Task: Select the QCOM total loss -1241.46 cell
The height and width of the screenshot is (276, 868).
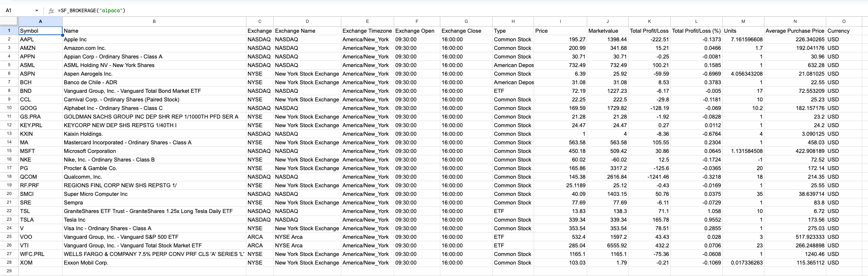Action: (x=649, y=177)
